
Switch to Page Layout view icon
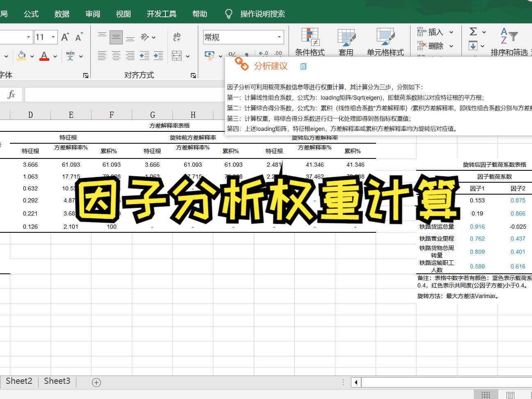pyautogui.click(x=510, y=395)
